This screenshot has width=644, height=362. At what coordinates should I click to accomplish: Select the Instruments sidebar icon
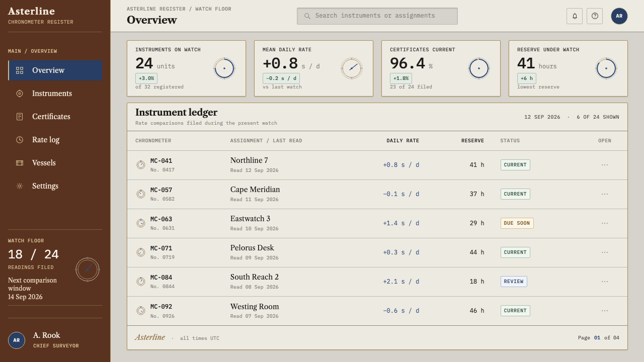[20, 94]
